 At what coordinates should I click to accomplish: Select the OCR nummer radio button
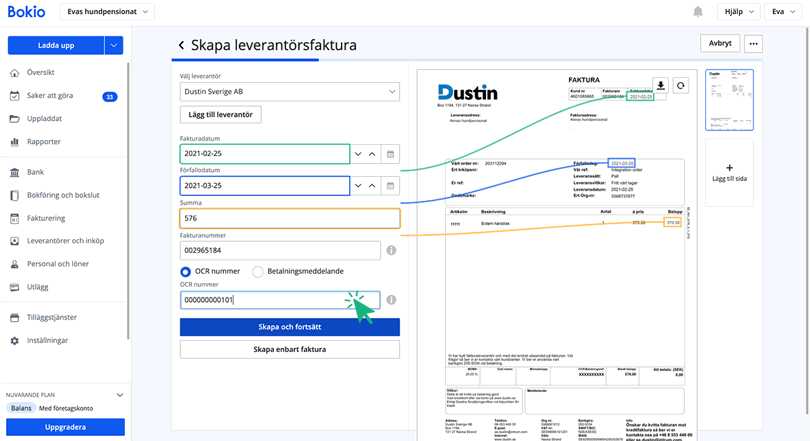pyautogui.click(x=185, y=272)
